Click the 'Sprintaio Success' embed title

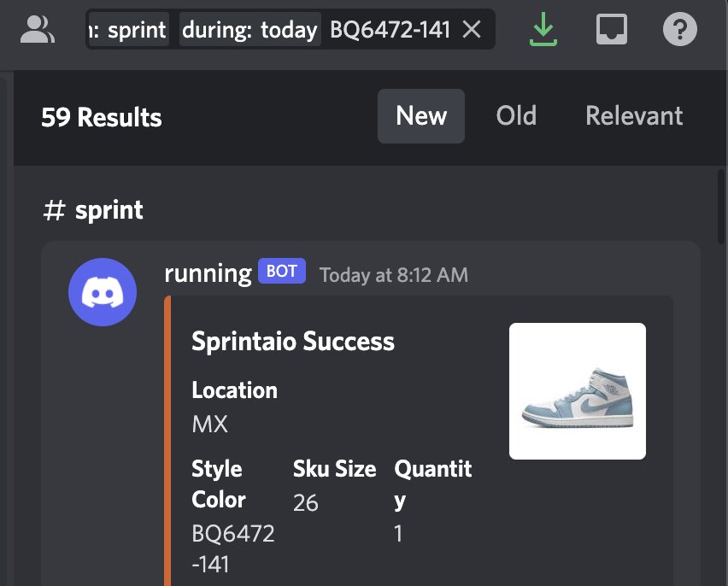(x=293, y=342)
